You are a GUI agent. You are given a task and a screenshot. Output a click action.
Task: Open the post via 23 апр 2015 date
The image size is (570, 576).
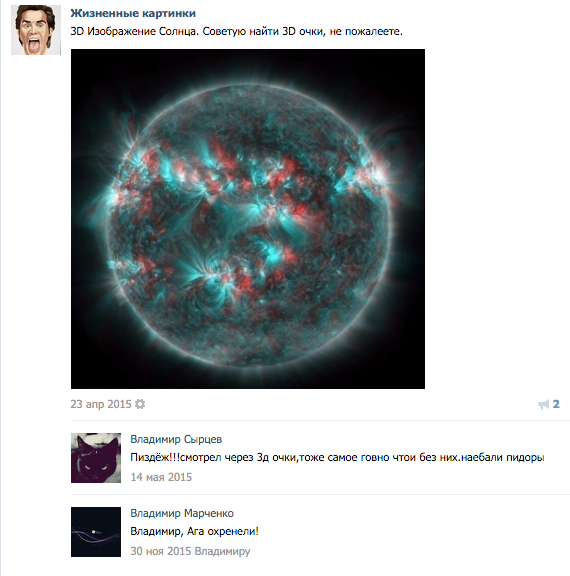101,404
